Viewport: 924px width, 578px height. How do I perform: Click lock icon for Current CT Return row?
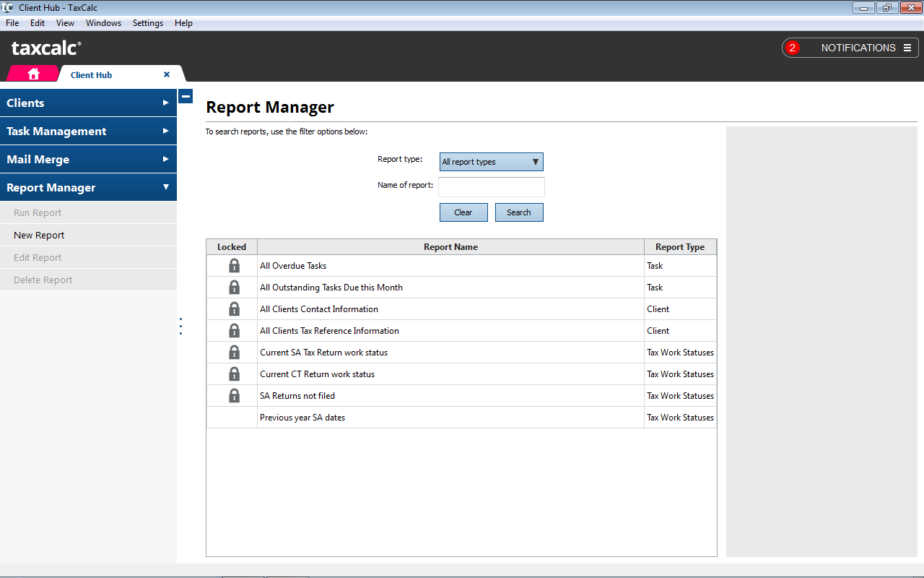[234, 374]
